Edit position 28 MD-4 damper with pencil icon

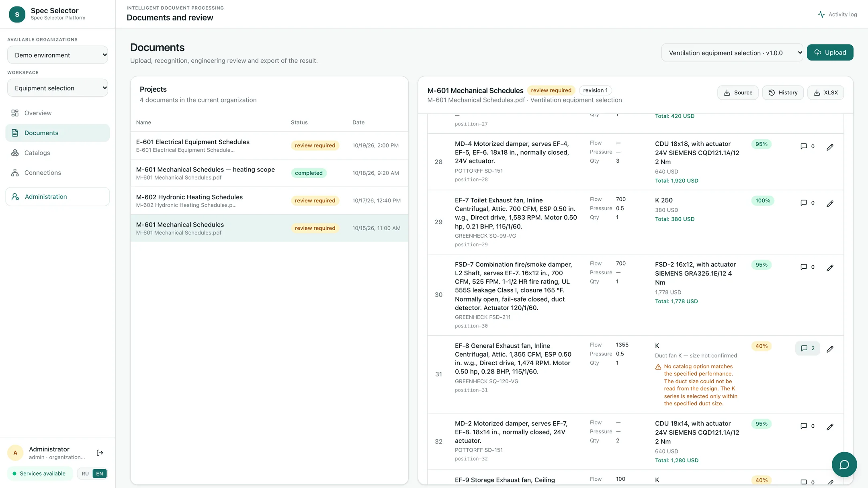click(830, 147)
